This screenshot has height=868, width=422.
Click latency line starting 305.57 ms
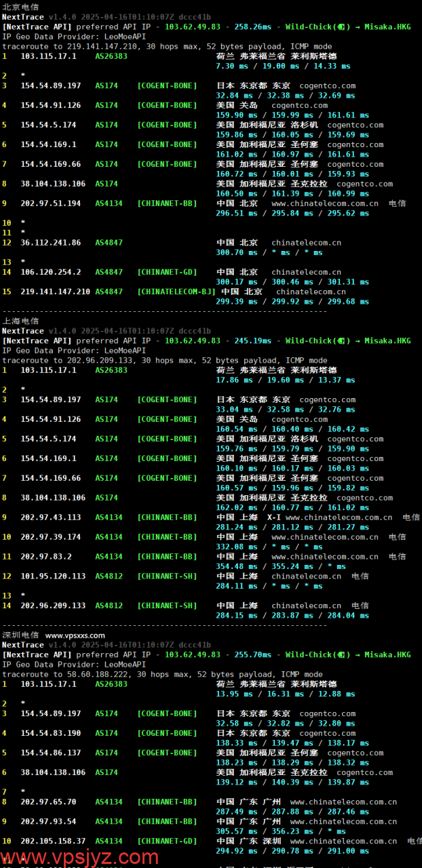pyautogui.click(x=281, y=831)
